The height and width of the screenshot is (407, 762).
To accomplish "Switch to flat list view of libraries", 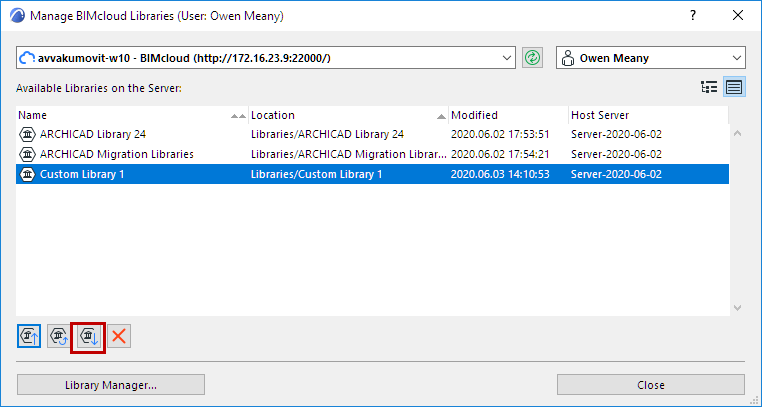I will pos(734,87).
